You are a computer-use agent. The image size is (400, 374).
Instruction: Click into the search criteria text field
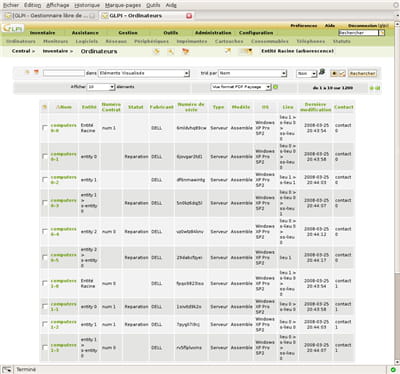(x=64, y=73)
